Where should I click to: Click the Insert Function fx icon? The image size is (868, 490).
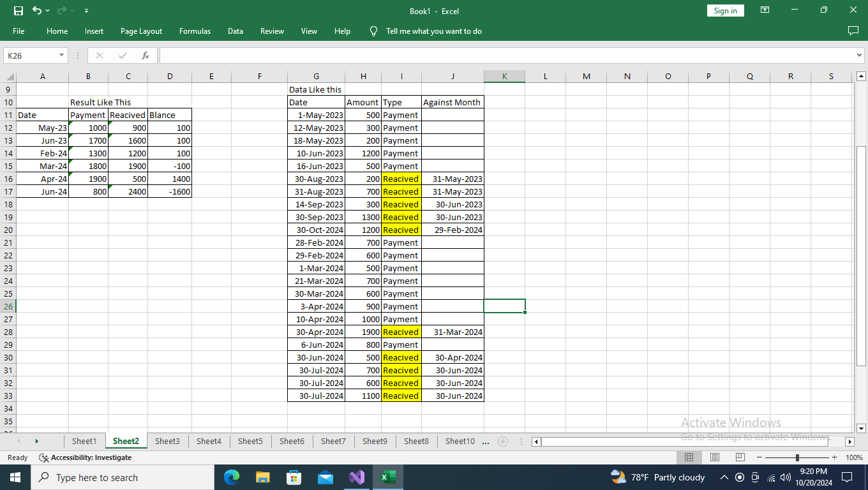[x=146, y=56]
